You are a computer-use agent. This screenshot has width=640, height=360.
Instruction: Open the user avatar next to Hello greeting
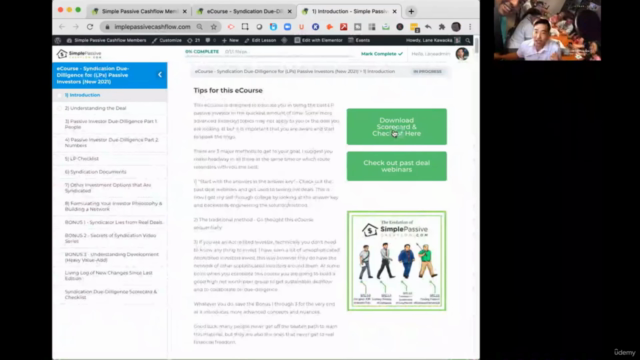[x=462, y=54]
